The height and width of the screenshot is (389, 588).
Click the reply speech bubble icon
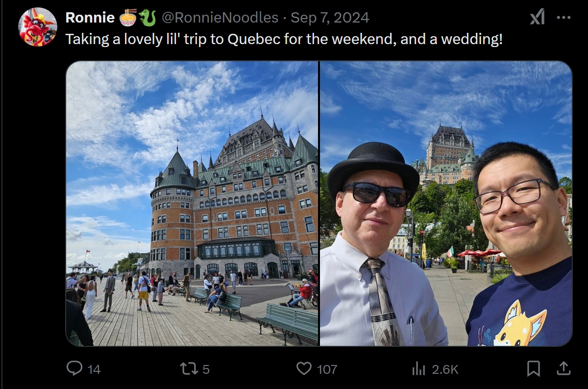tap(74, 368)
